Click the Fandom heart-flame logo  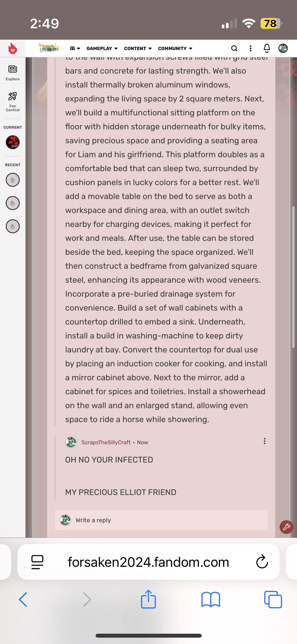13,48
